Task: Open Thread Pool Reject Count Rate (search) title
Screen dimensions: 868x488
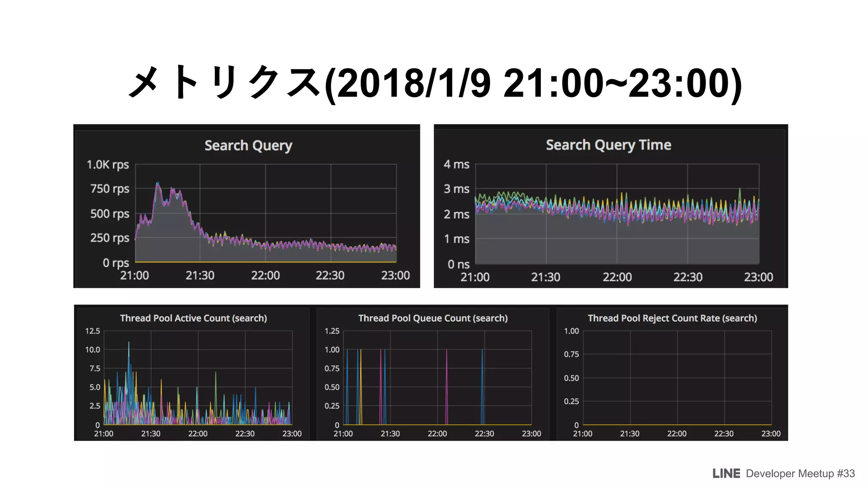Action: 672,318
